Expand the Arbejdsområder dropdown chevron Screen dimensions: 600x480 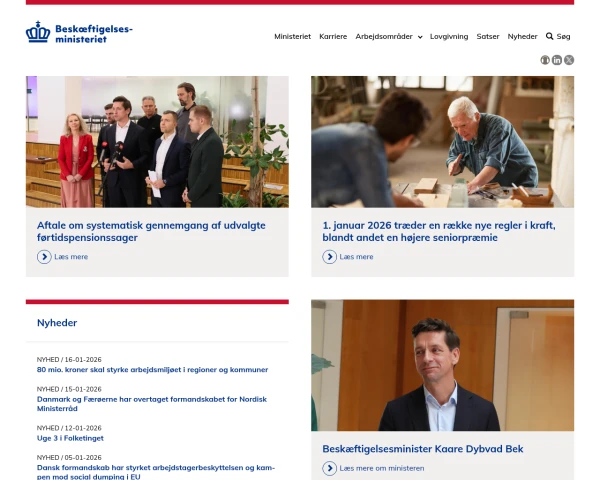click(420, 37)
